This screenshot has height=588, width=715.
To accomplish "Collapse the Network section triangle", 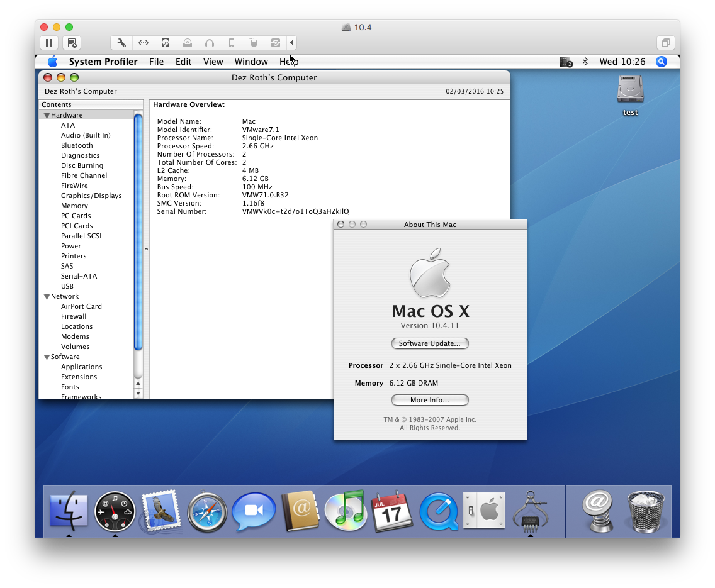I will tap(47, 297).
